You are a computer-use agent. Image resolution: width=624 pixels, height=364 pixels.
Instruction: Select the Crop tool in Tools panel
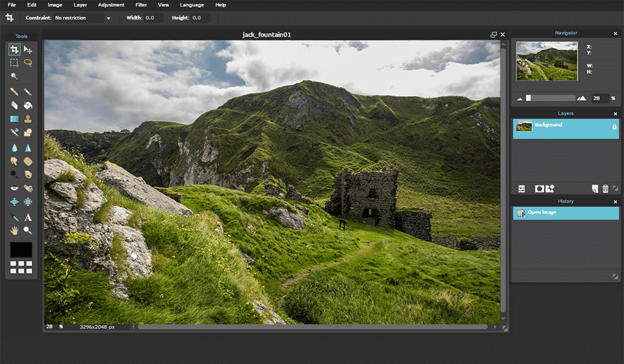(14, 49)
